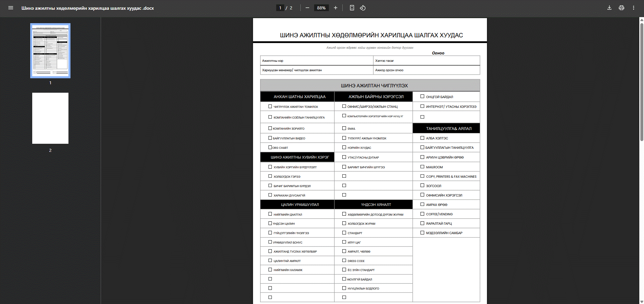Zoom in with the plus button

coord(335,8)
